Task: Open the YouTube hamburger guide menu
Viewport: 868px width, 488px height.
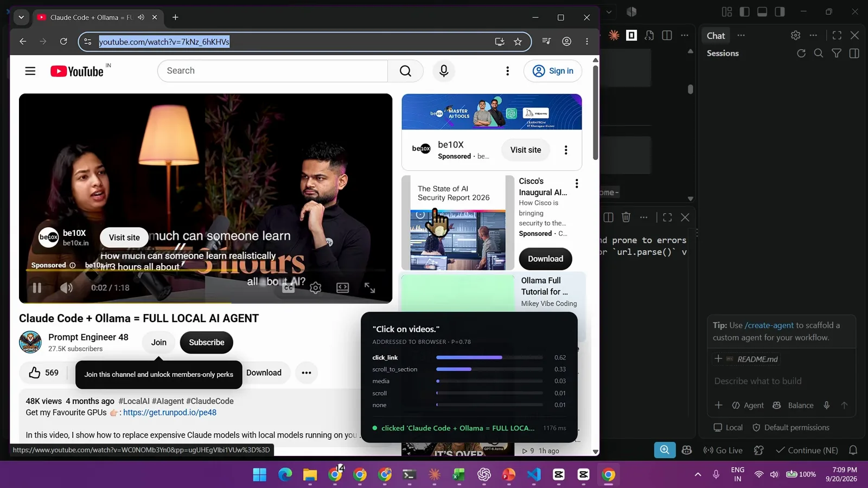Action: point(30,71)
